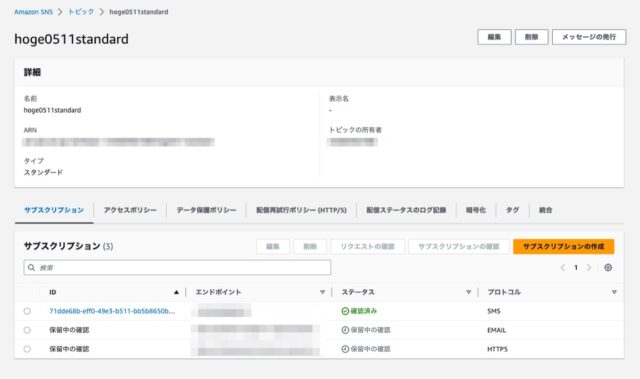This screenshot has width=640, height=379.
Task: Click pending clock icon in EMAIL row
Action: [x=345, y=330]
